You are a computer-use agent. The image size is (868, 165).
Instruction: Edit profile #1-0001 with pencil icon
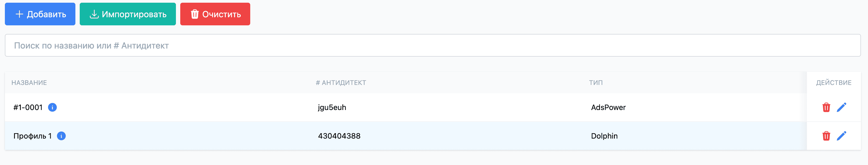click(x=841, y=107)
